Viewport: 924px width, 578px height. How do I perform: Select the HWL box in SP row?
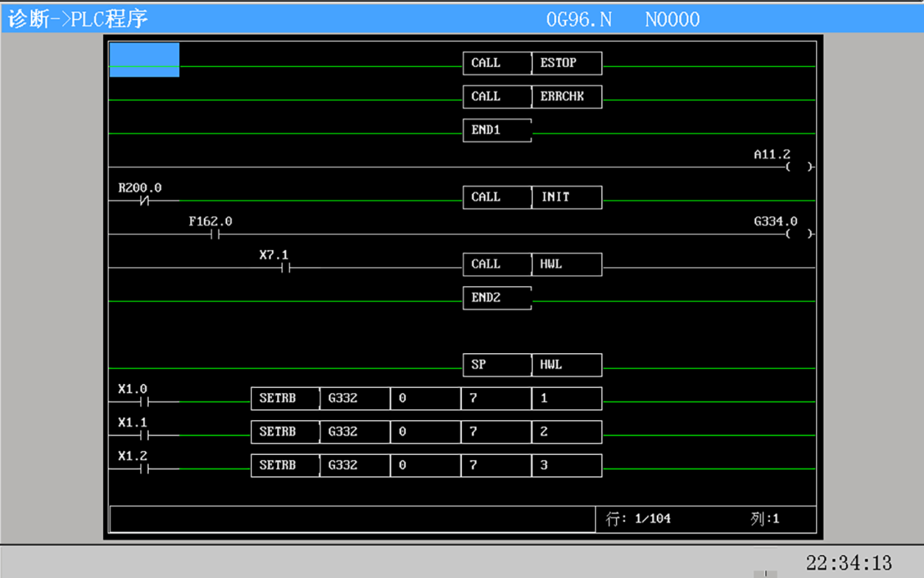coord(567,365)
